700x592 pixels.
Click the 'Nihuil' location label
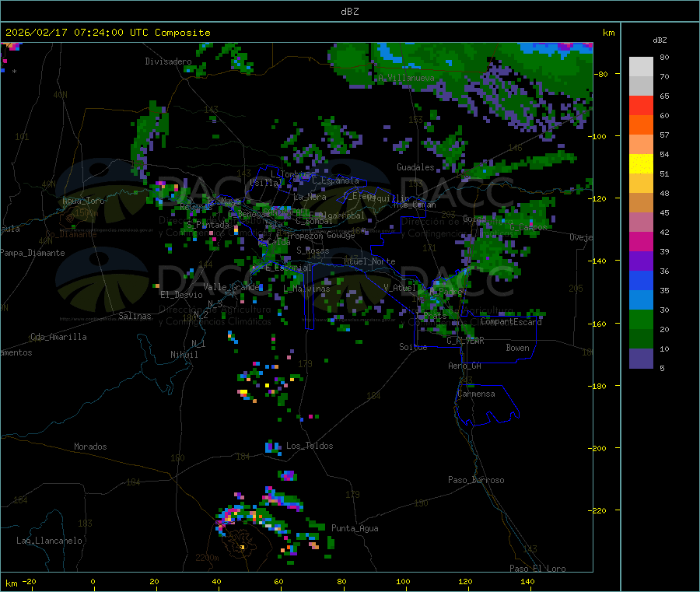coord(184,355)
